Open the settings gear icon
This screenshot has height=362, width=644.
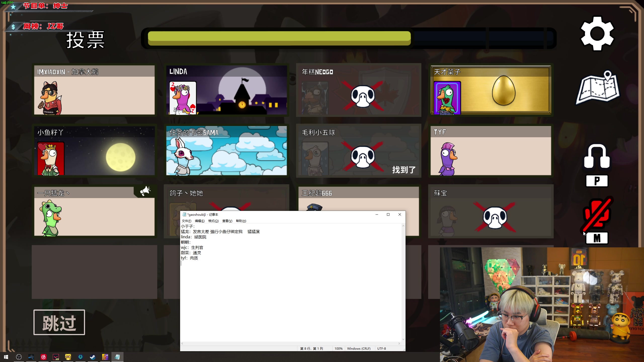pos(597,34)
